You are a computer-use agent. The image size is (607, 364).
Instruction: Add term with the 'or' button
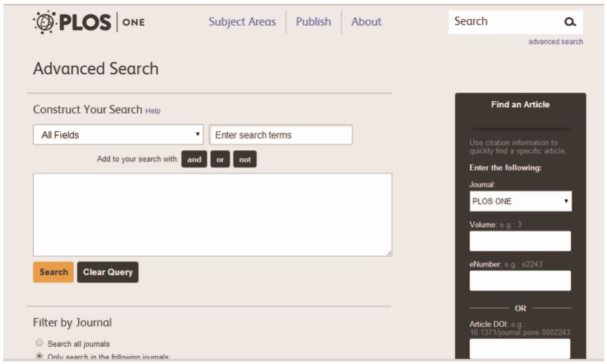pos(220,159)
